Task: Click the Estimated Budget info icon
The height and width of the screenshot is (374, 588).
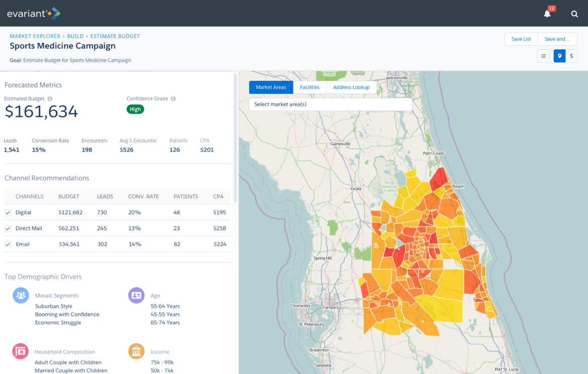Action: point(49,98)
